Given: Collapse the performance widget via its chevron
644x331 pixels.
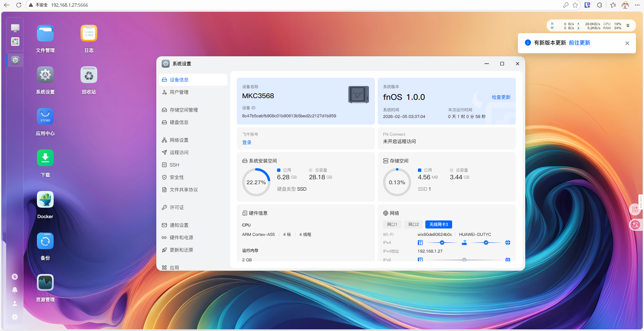Looking at the screenshot, I should (627, 25).
